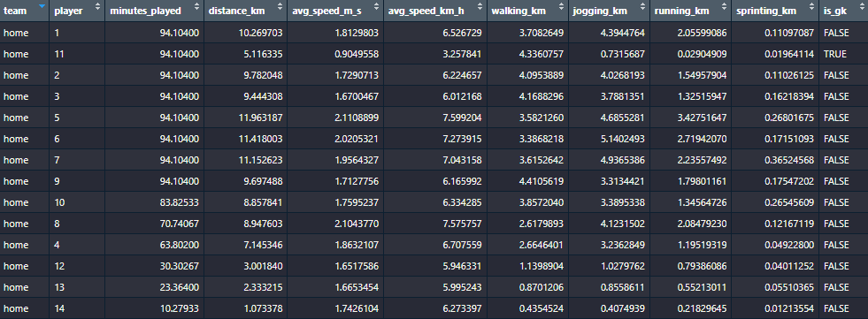Click distance value 11.152623
Viewport: 868px width, 319px height.
coord(260,160)
